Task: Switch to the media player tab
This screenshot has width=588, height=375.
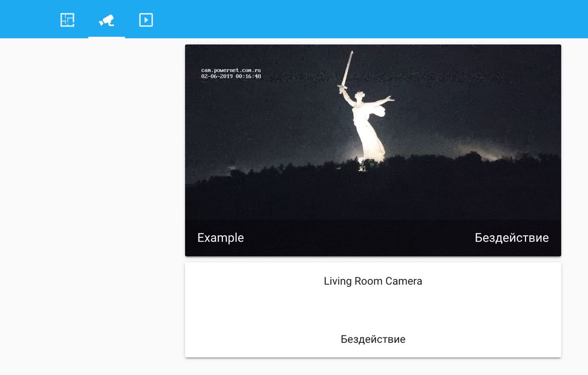Action: [x=146, y=20]
